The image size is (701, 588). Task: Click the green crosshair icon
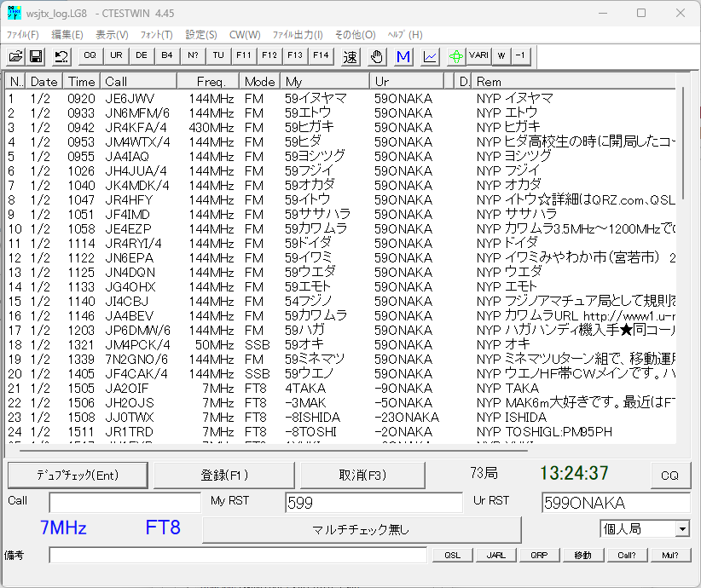(x=456, y=56)
